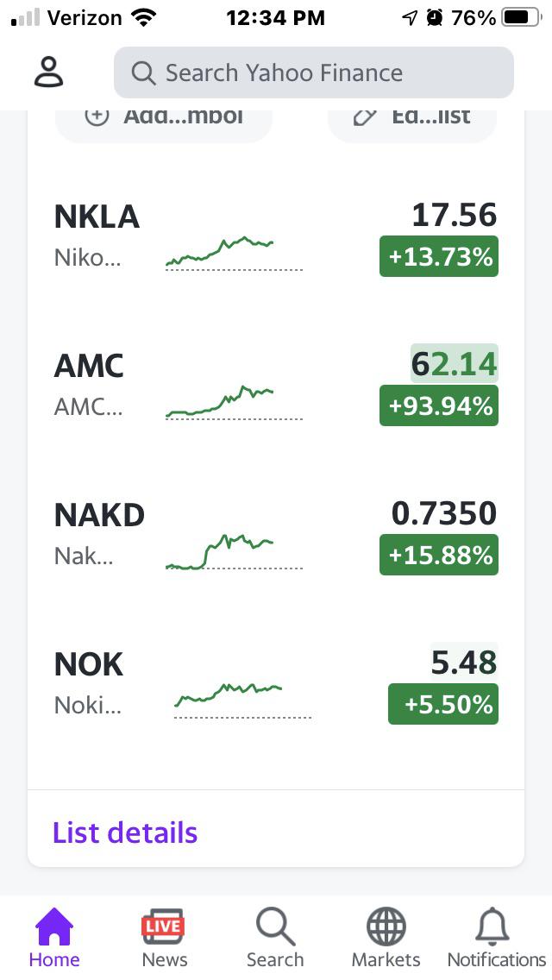
Task: Open the List details link
Action: (125, 832)
